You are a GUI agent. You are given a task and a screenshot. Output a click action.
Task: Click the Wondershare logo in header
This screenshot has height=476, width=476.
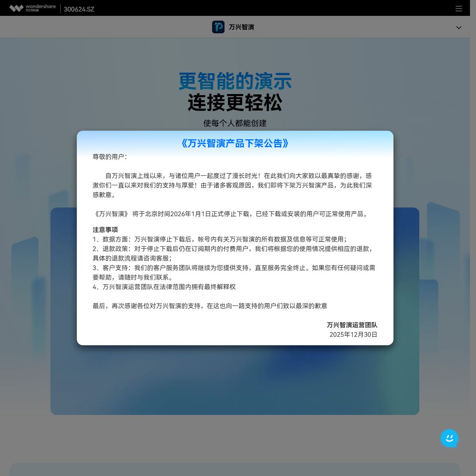[33, 8]
